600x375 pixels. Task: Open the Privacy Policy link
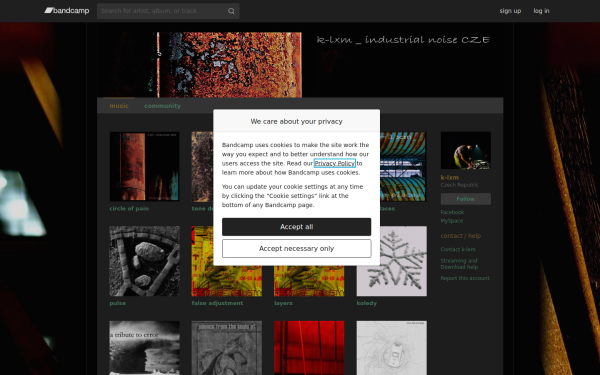pyautogui.click(x=334, y=163)
